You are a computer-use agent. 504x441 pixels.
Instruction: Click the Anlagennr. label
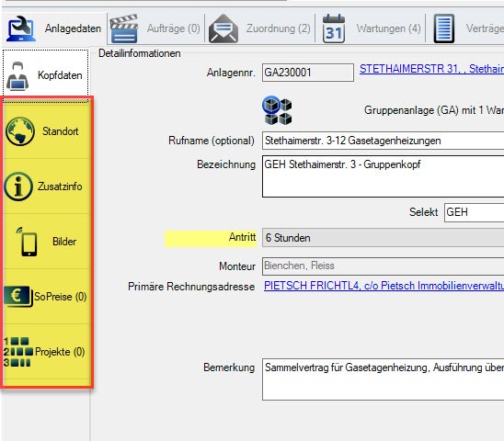click(231, 73)
